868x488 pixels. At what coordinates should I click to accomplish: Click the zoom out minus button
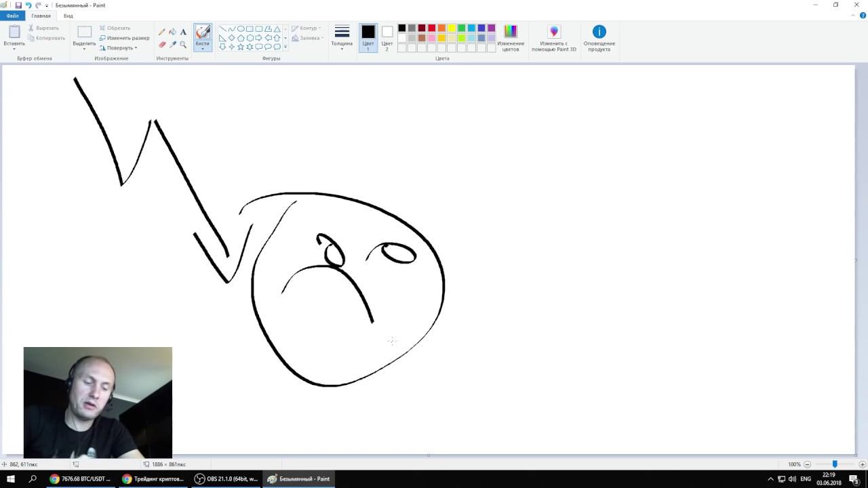(808, 464)
